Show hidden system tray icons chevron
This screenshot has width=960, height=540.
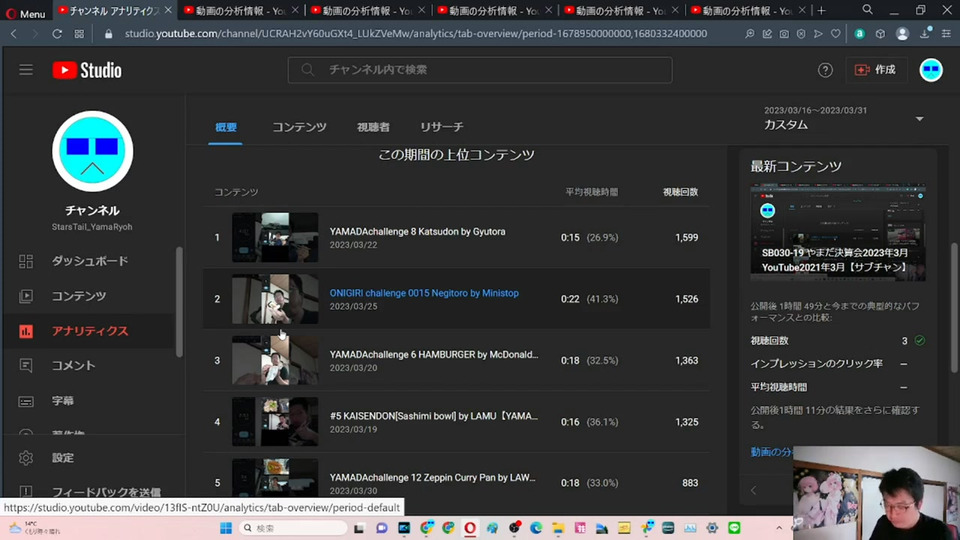(779, 528)
